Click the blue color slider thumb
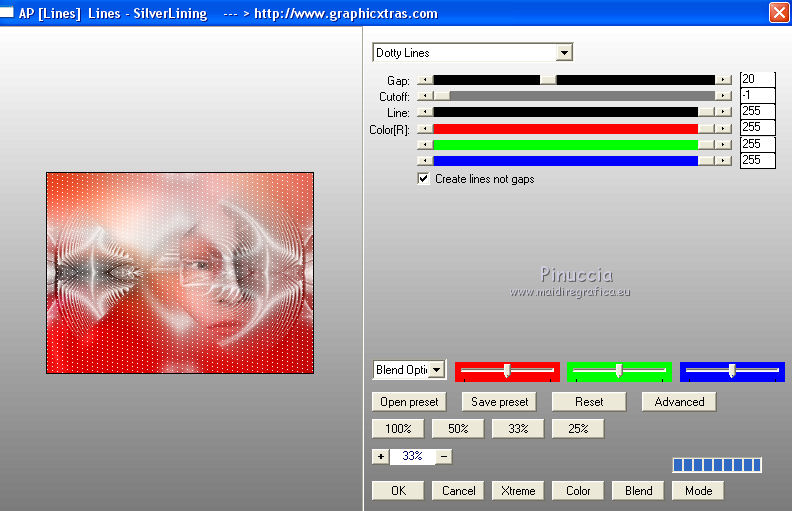This screenshot has height=511, width=792. [x=706, y=161]
